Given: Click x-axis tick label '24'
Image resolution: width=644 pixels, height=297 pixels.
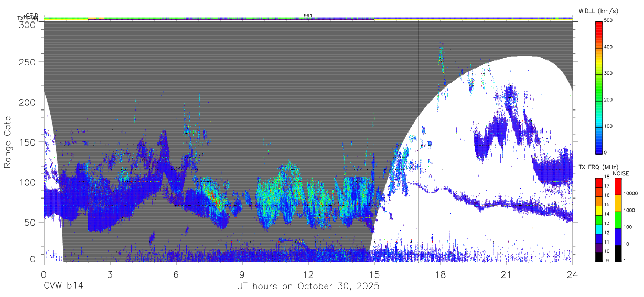Looking at the screenshot, I should 573,274.
